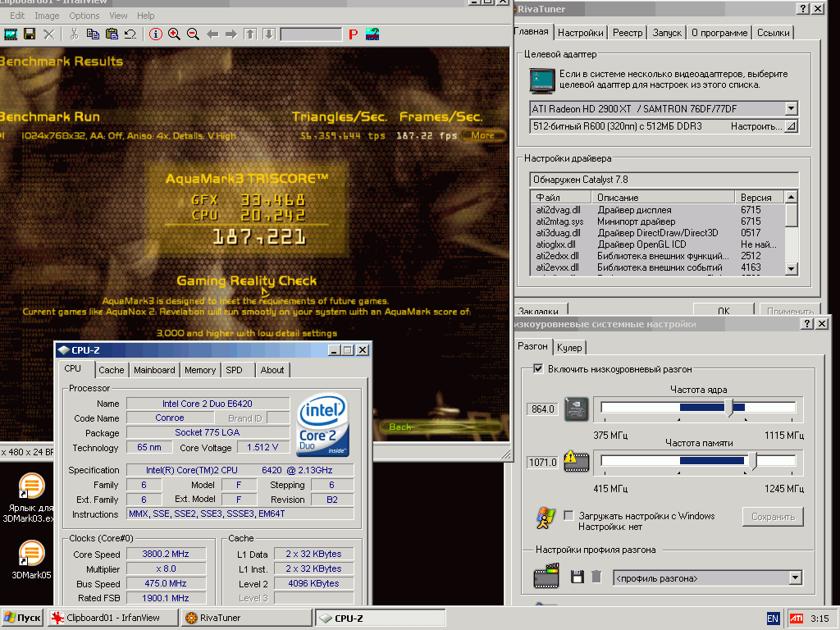Click Clipboard01 - IrfanView taskbar button

(x=113, y=618)
